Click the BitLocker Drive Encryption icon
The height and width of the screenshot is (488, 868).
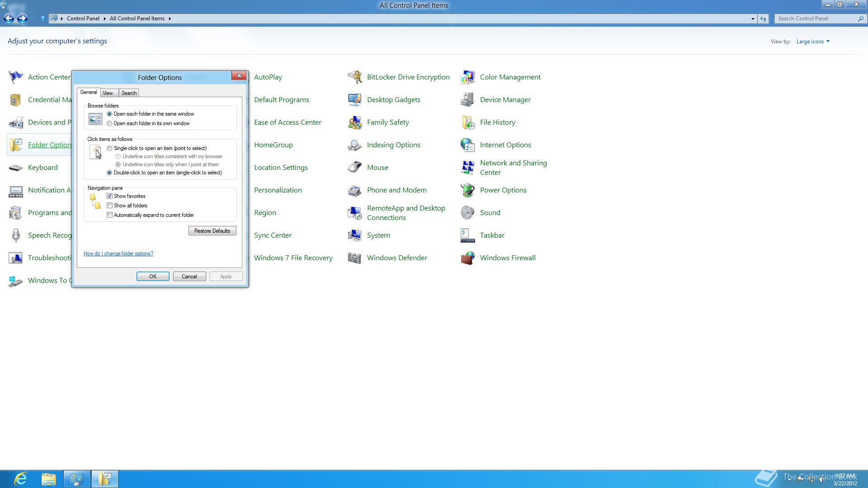tap(354, 77)
